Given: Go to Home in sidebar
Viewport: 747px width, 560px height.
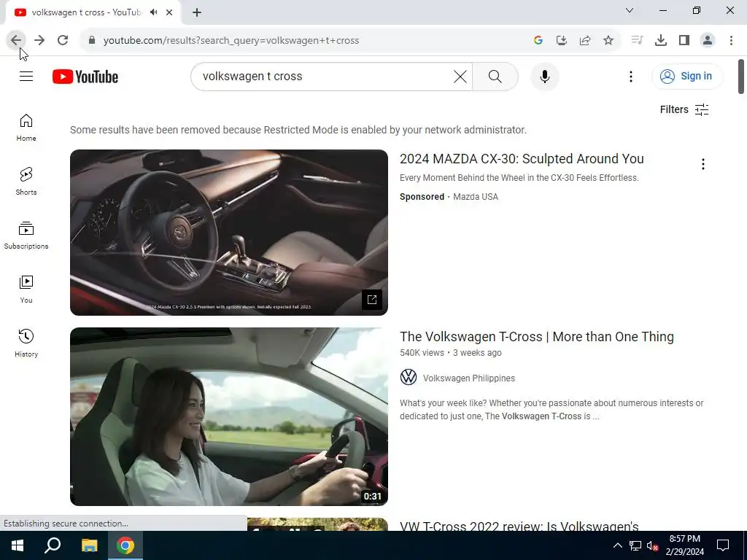Looking at the screenshot, I should click(x=26, y=128).
